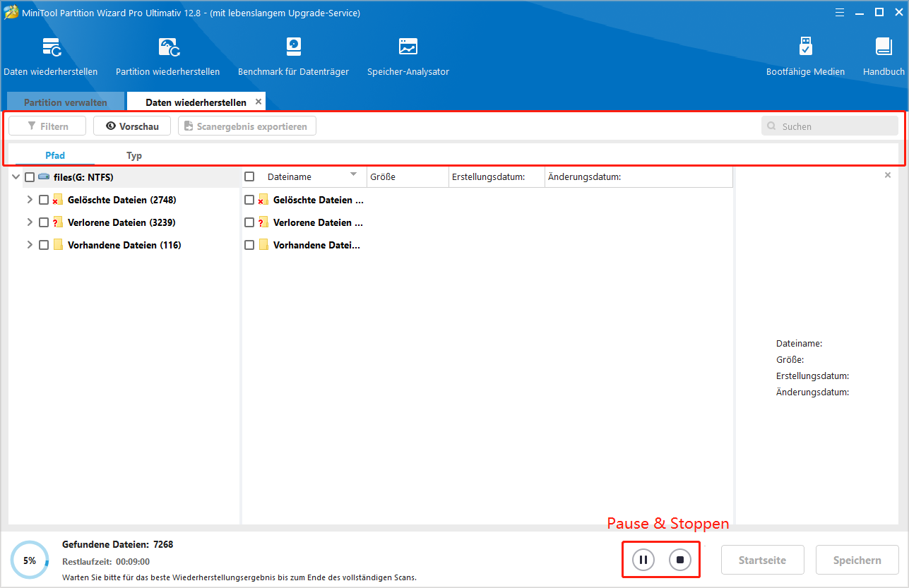Click the Filtern button
The height and width of the screenshot is (588, 909).
47,126
